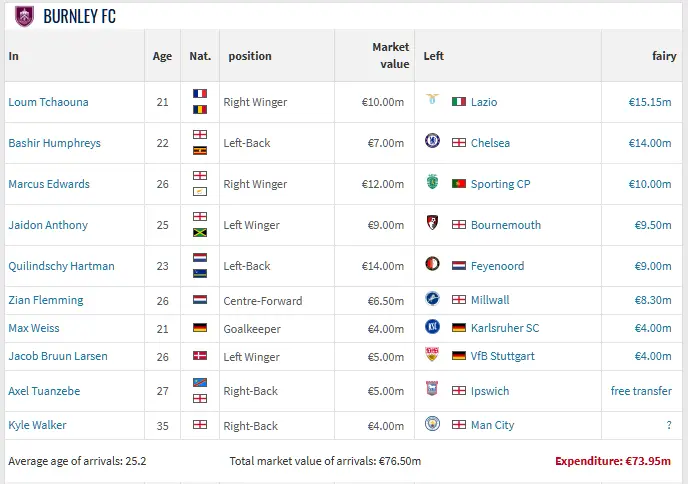The width and height of the screenshot is (688, 484).
Task: Click the Man City crest icon
Action: (432, 424)
